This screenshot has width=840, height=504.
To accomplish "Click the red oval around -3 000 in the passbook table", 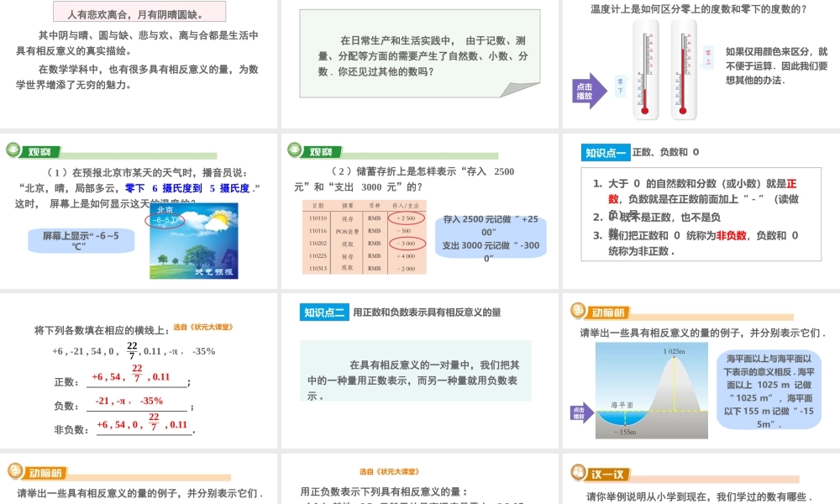I will point(407,243).
